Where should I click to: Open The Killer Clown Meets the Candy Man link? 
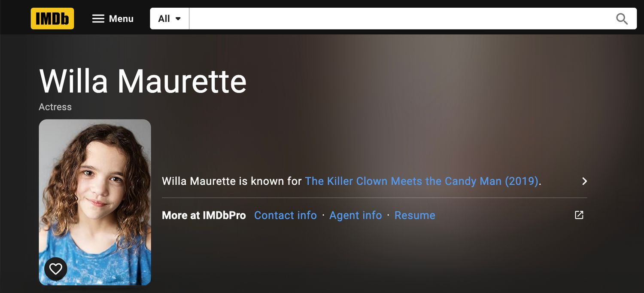click(422, 181)
